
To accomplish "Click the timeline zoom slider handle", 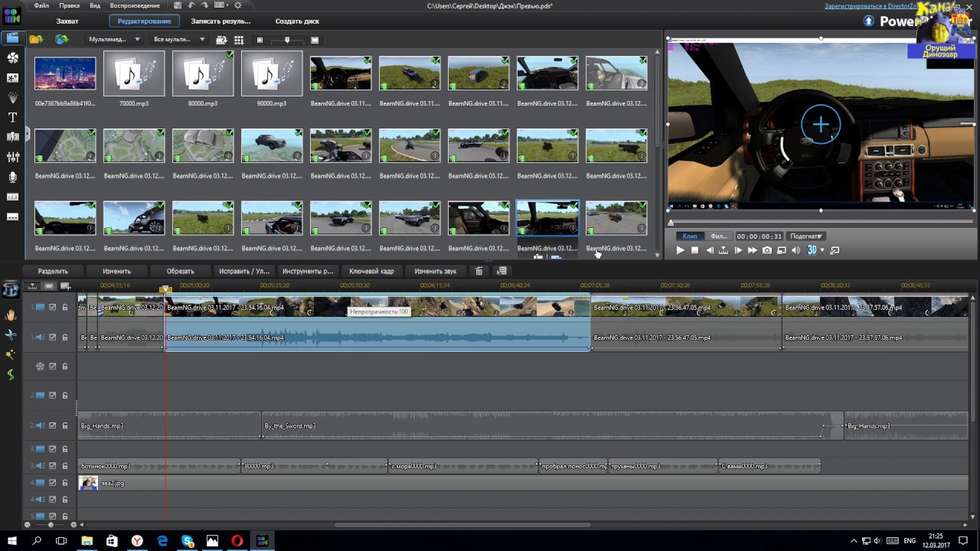I will pyautogui.click(x=51, y=525).
